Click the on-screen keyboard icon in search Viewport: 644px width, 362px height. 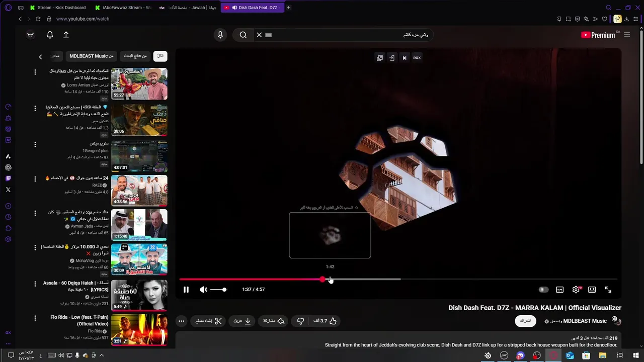[268, 35]
